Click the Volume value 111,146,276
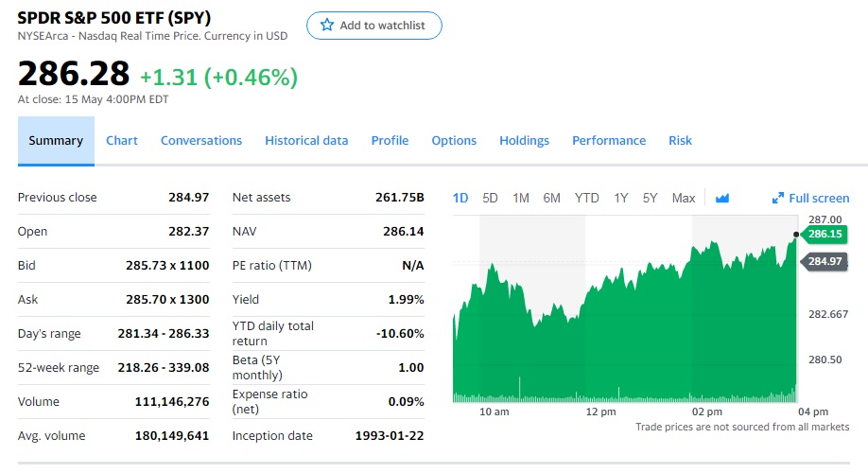This screenshot has height=473, width=868. (172, 401)
